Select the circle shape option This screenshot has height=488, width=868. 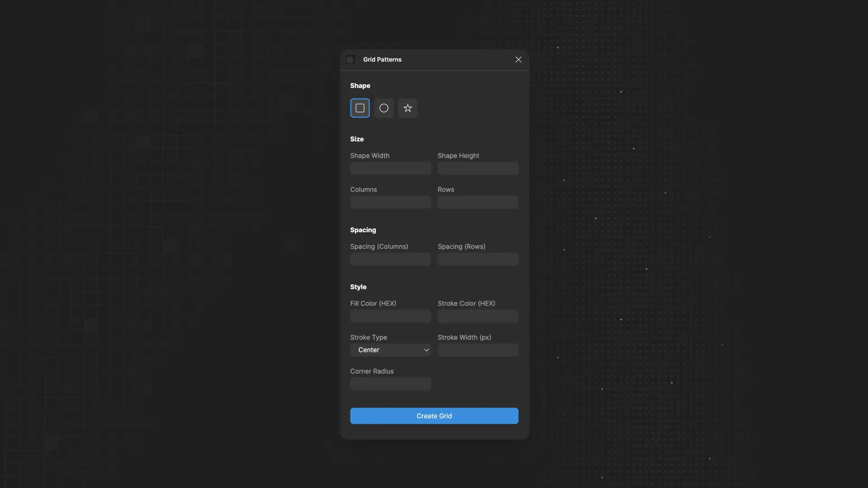(384, 108)
